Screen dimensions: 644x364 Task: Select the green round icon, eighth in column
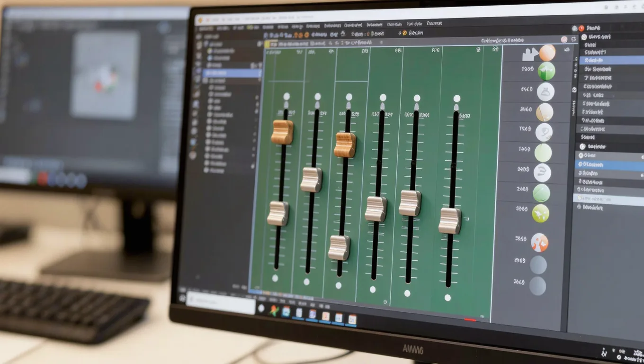tap(541, 193)
